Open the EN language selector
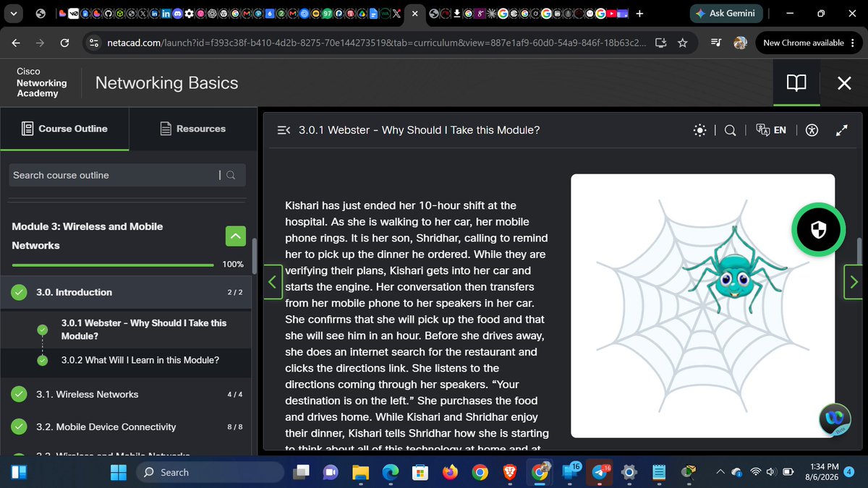The width and height of the screenshot is (868, 488). click(x=771, y=130)
